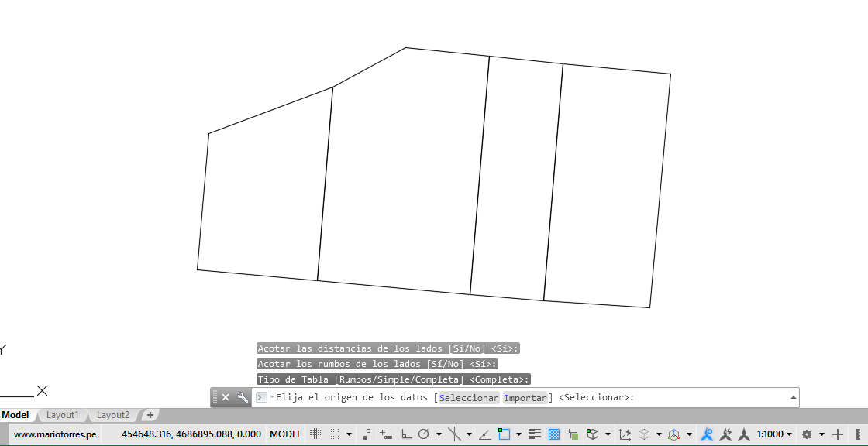The image size is (868, 446).
Task: Choose the Seleccionar command option
Action: (x=469, y=397)
